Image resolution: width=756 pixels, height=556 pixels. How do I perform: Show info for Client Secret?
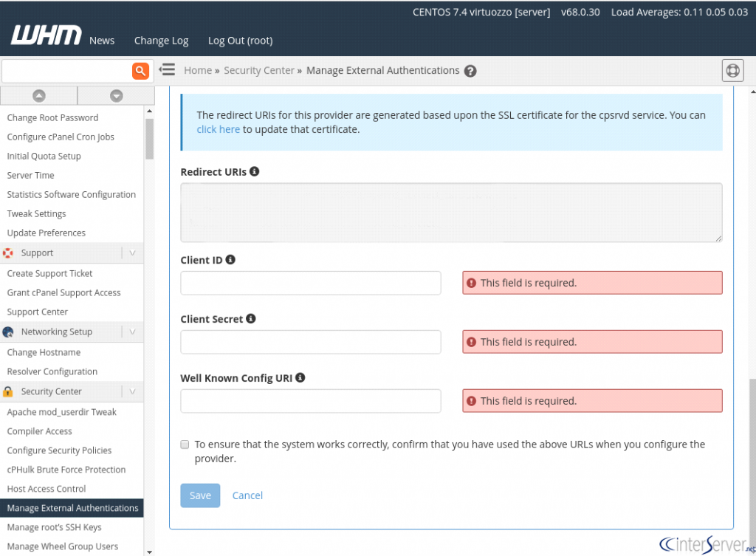coord(251,318)
